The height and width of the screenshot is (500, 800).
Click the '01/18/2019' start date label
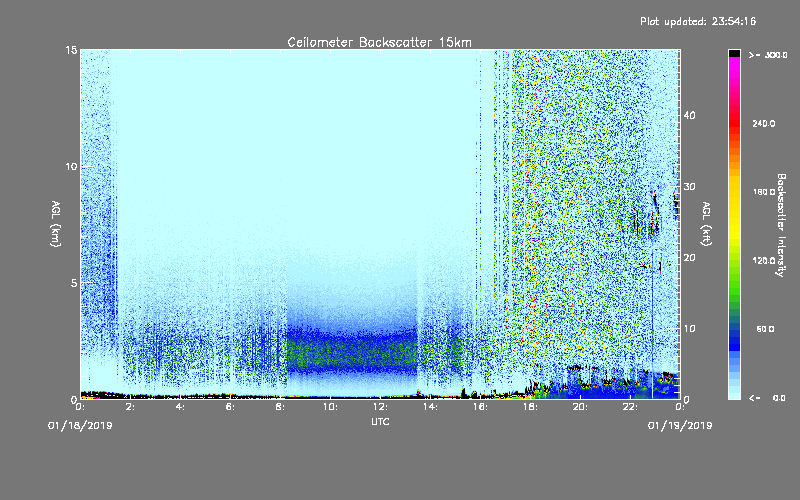click(80, 426)
